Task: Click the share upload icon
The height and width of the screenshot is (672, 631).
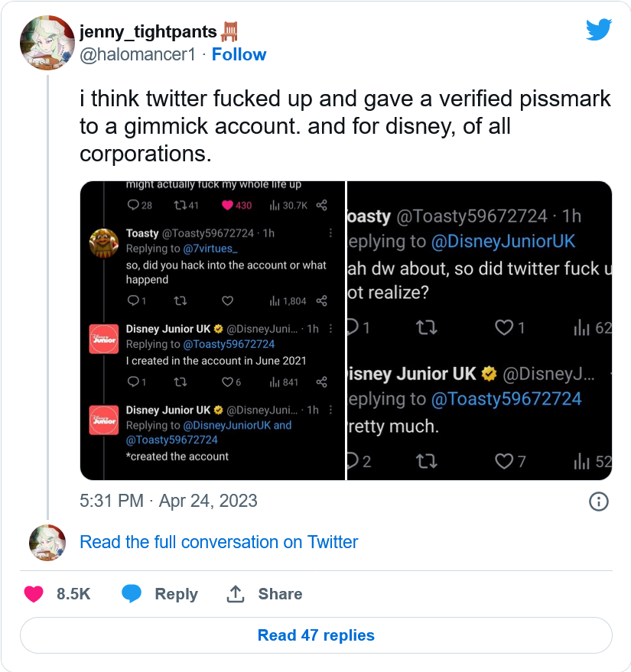Action: [236, 594]
